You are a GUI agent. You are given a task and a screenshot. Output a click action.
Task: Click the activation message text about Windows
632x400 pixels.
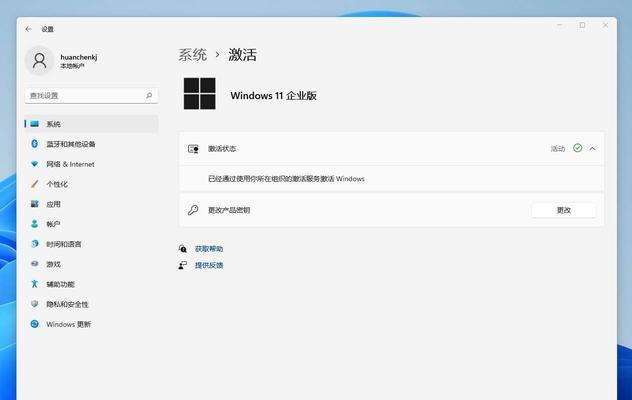click(286, 179)
